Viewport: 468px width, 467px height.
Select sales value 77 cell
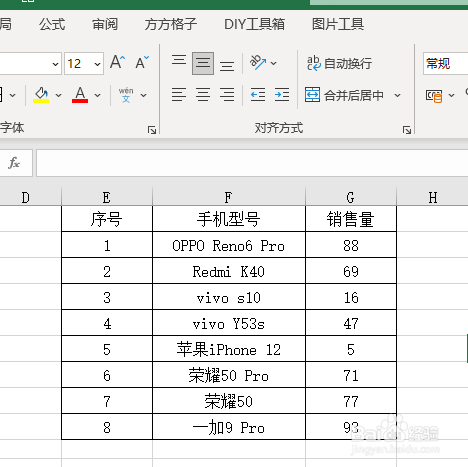(x=351, y=401)
